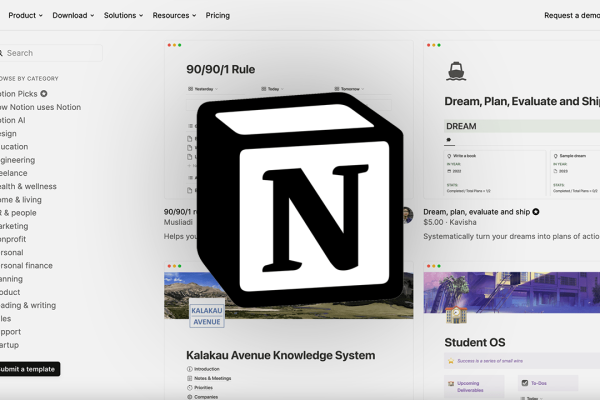Viewport: 600px width, 400px height.
Task: Click the To-Dos checkbox icon in Student OS
Action: pos(525,383)
